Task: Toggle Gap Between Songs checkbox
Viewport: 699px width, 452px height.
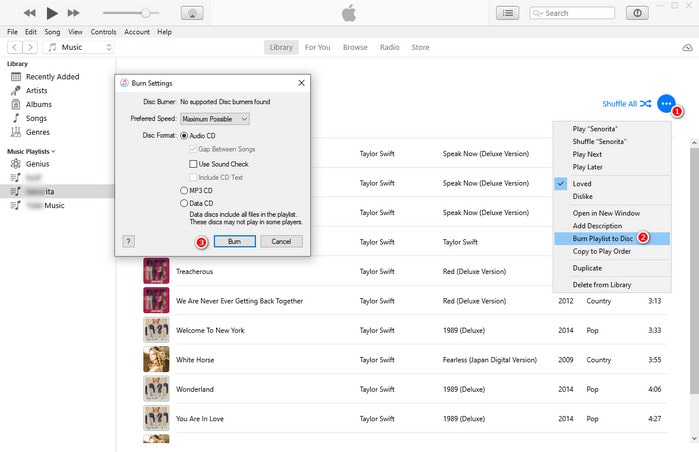Action: pos(193,149)
